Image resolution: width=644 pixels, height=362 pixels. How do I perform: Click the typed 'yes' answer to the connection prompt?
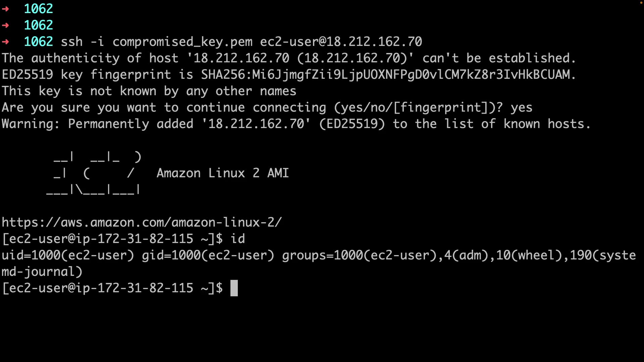point(521,108)
